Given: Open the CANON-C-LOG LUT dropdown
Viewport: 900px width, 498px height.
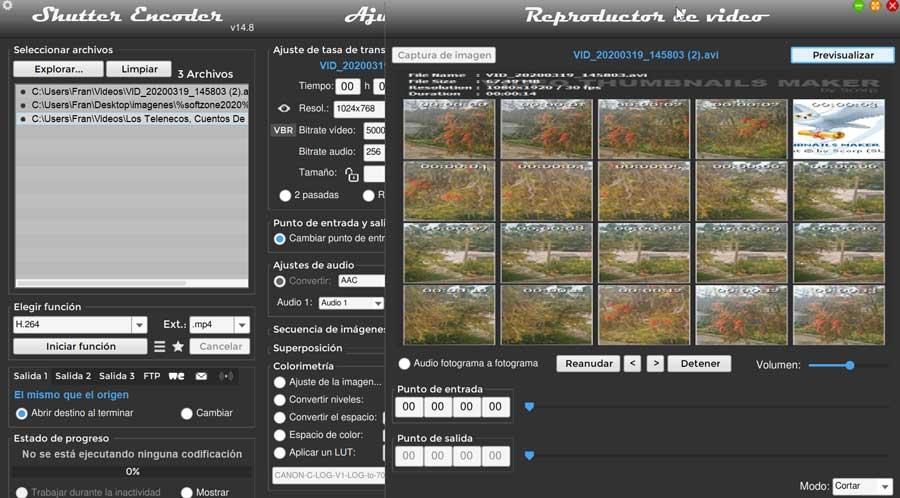Looking at the screenshot, I should coord(328,475).
